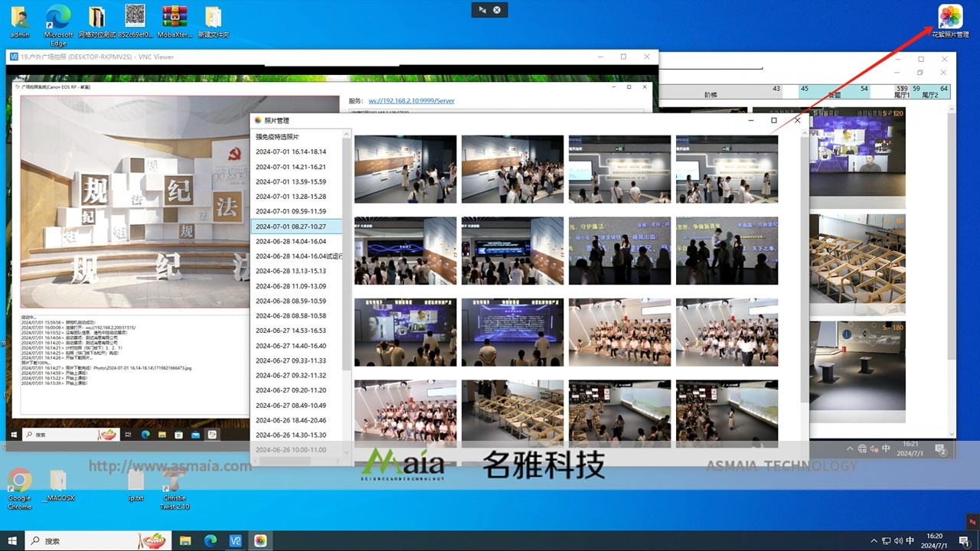The width and height of the screenshot is (980, 551).
Task: Toggle the 中 input method indicator in host tray
Action: 910,541
